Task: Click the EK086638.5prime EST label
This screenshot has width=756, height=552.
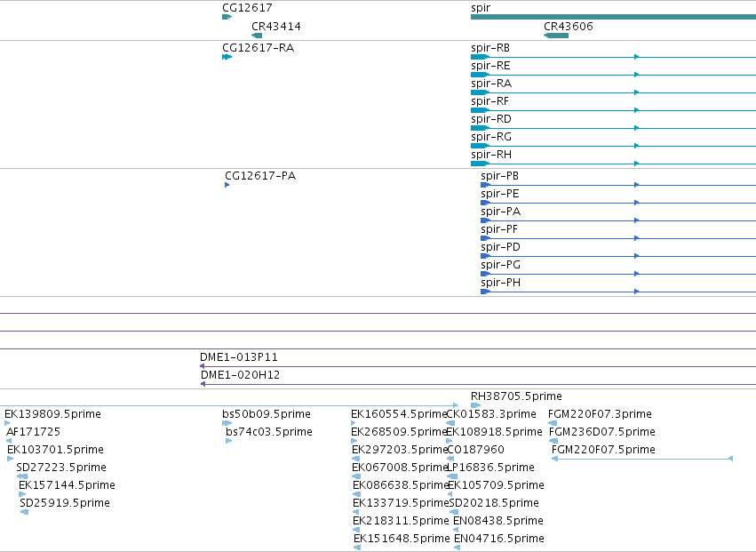Action: point(401,486)
